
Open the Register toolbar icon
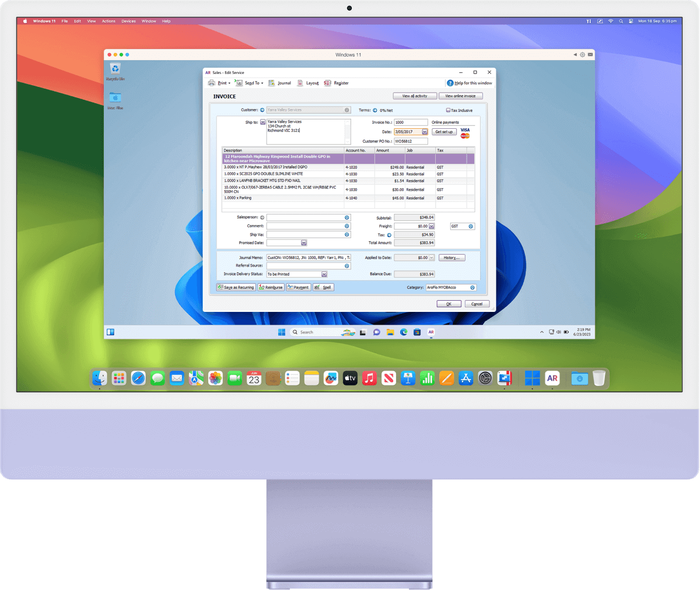tap(327, 83)
